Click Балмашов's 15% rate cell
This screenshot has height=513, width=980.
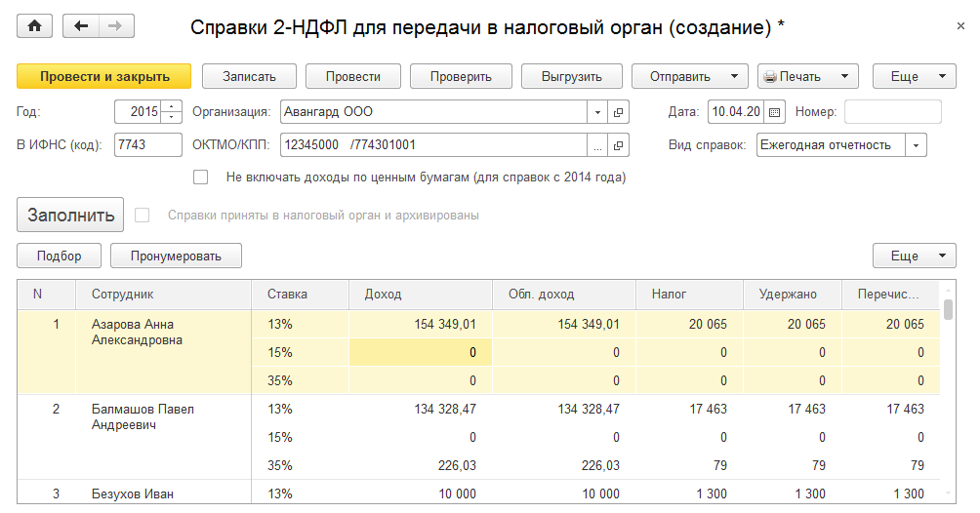(x=300, y=437)
